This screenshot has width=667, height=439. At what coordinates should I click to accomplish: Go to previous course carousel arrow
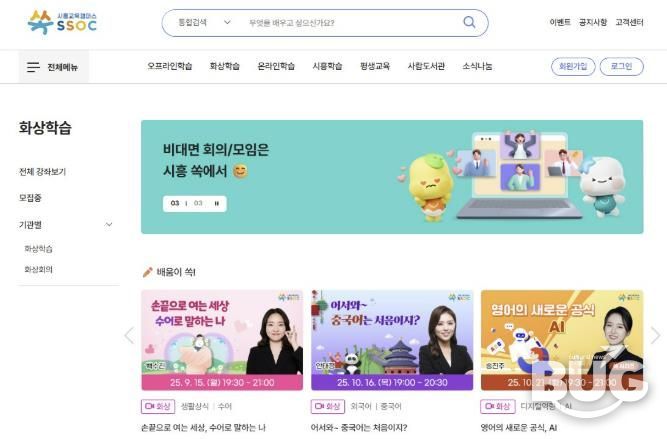[x=129, y=335]
